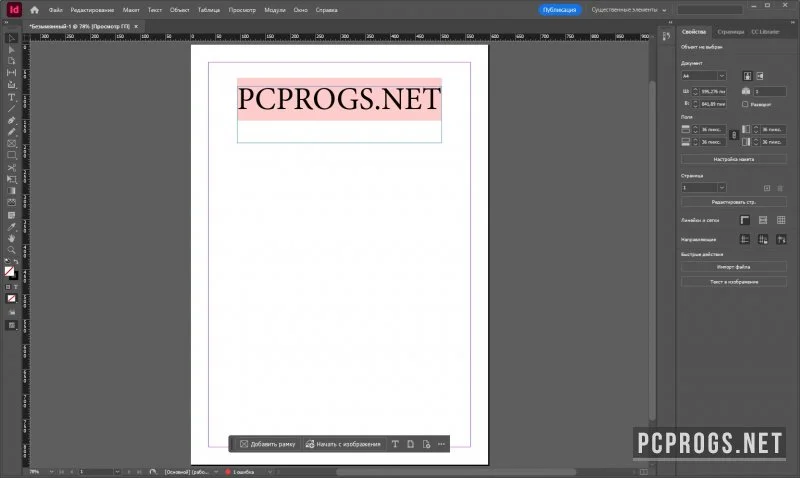Toggle baseline grid visibility
800x478 pixels.
pyautogui.click(x=763, y=220)
